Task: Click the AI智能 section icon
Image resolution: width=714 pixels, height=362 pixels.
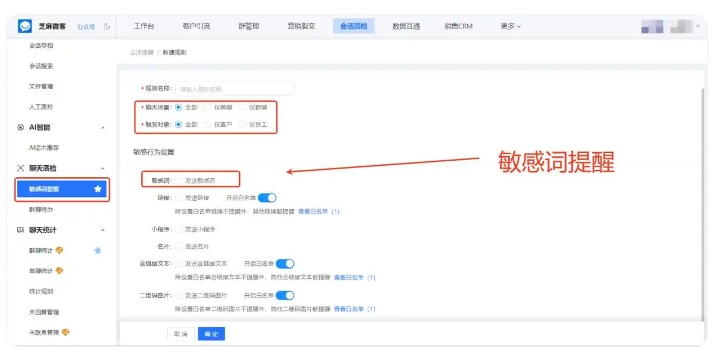Action: click(x=20, y=127)
